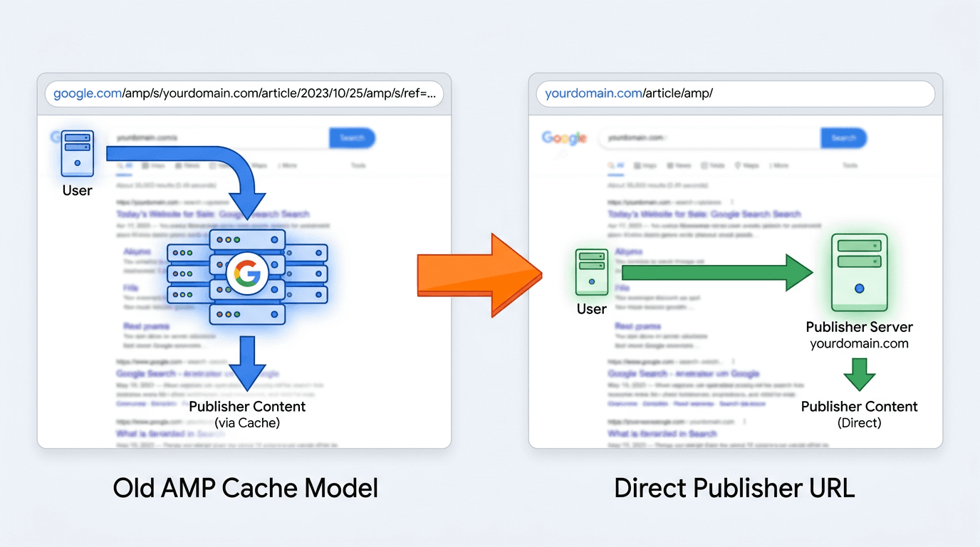Open the bottom 'What is…in Search' result, right panel
The height and width of the screenshot is (547, 980).
(662, 433)
